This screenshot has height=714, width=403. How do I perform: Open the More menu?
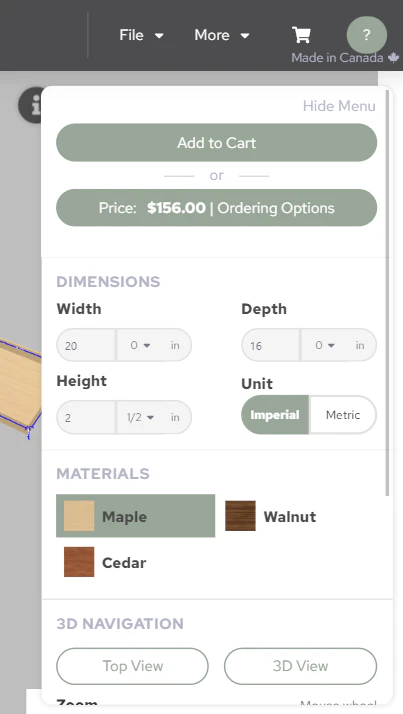click(222, 35)
